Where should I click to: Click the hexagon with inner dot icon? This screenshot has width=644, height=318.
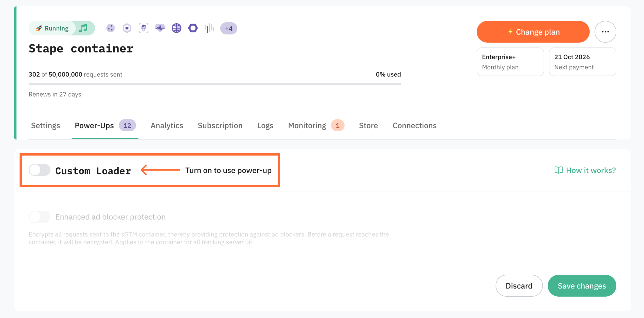tap(127, 28)
